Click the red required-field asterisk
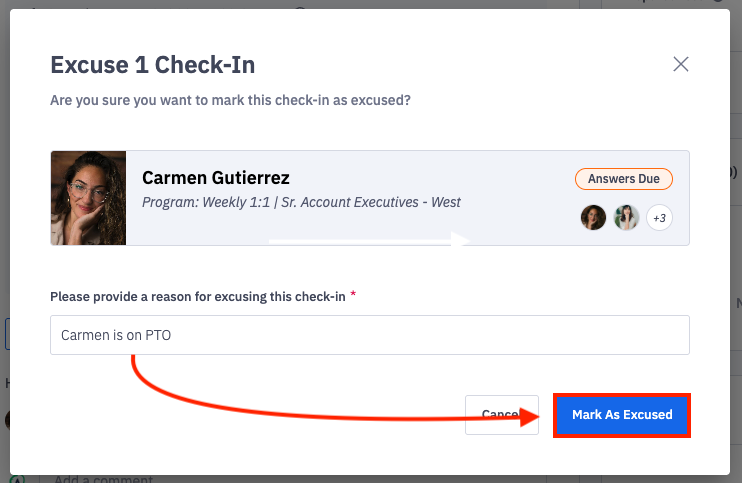This screenshot has width=742, height=483. point(353,296)
